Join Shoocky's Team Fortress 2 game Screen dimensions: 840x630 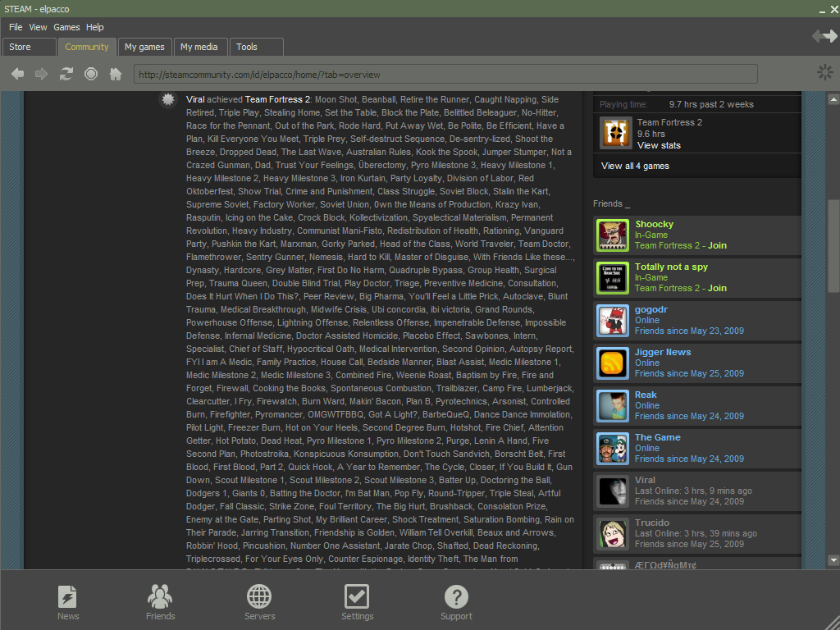717,245
